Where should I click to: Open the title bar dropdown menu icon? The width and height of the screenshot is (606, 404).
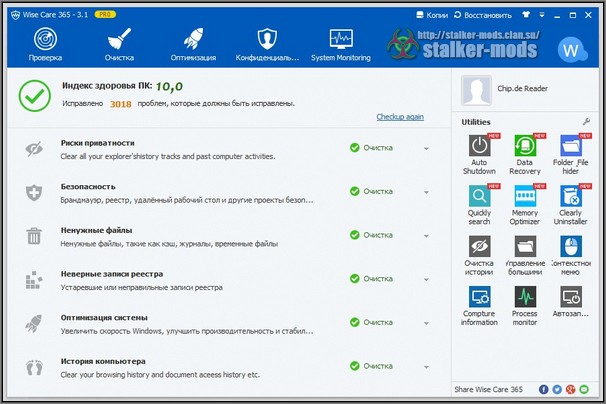pyautogui.click(x=542, y=15)
